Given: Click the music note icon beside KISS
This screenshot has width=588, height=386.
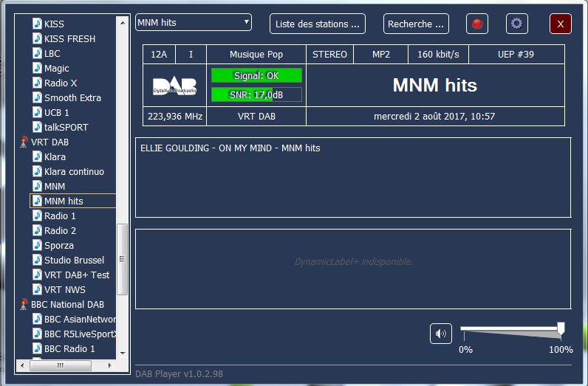Looking at the screenshot, I should (x=37, y=24).
